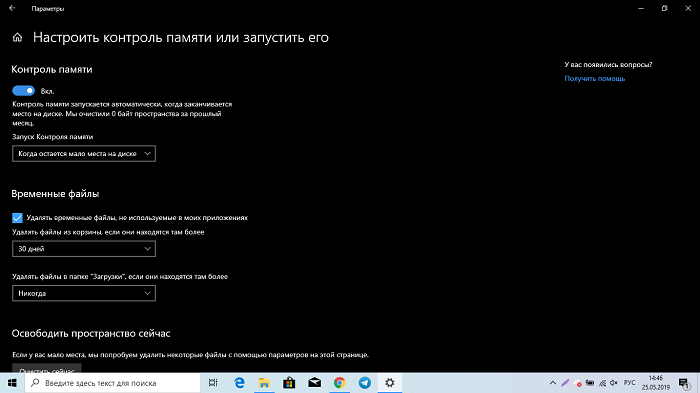Open the Получить помощь link

pos(595,79)
